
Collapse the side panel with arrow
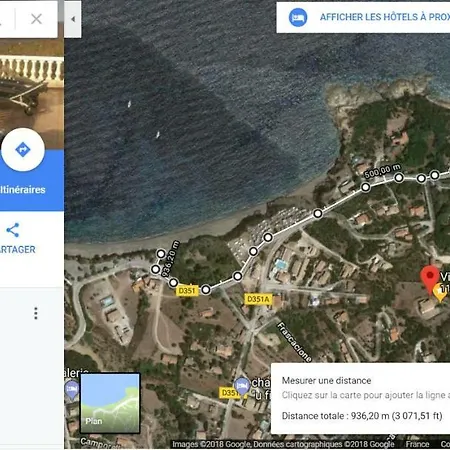(x=73, y=19)
